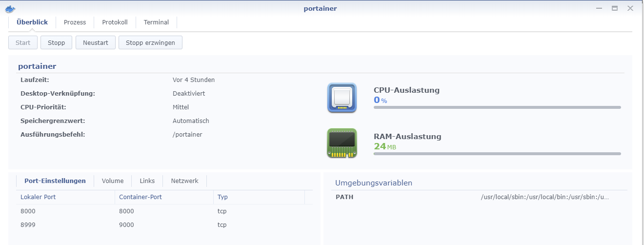Click the CPU usage progress bar
644x245 pixels.
click(x=497, y=107)
